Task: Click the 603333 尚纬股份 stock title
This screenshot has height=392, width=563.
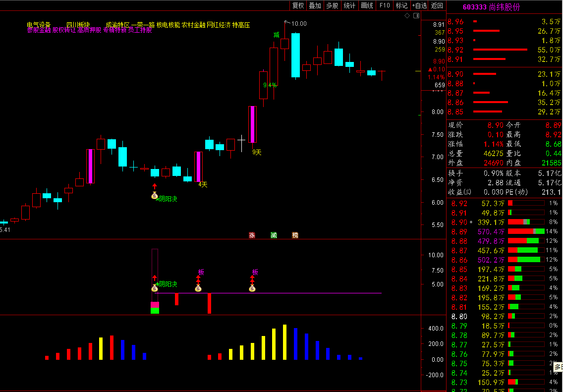Action: point(491,7)
